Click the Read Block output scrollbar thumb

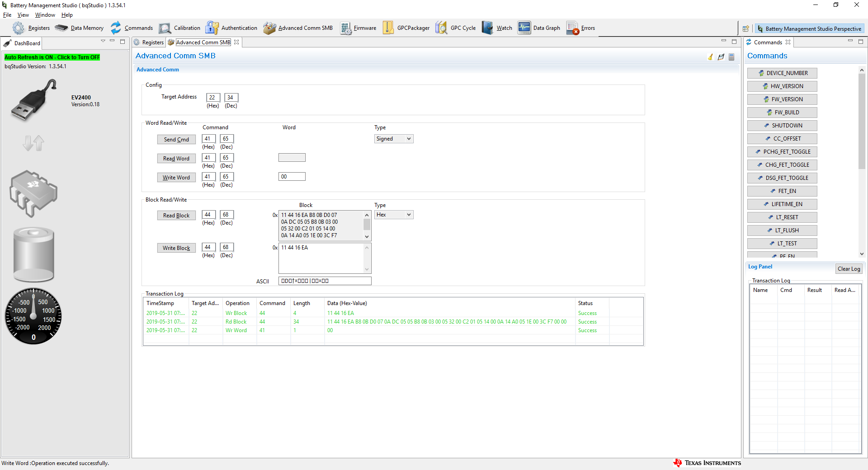click(x=367, y=224)
